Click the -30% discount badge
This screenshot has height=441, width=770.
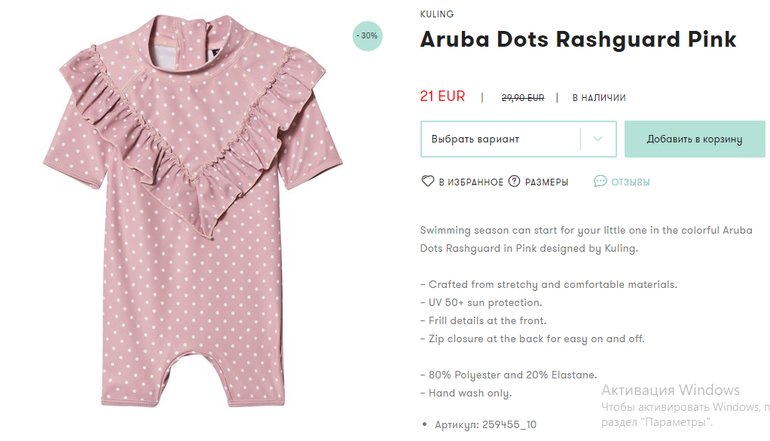click(368, 35)
